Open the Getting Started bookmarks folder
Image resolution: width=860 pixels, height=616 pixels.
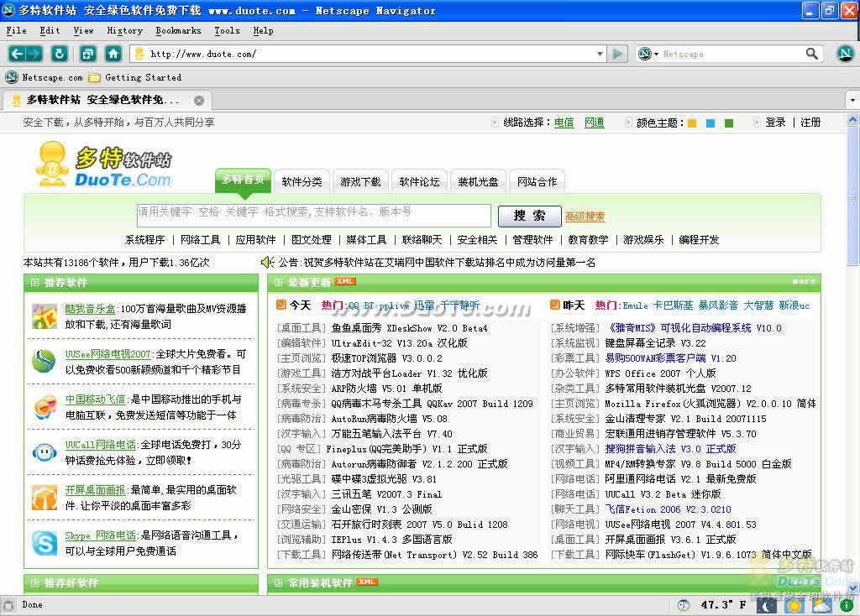point(135,77)
